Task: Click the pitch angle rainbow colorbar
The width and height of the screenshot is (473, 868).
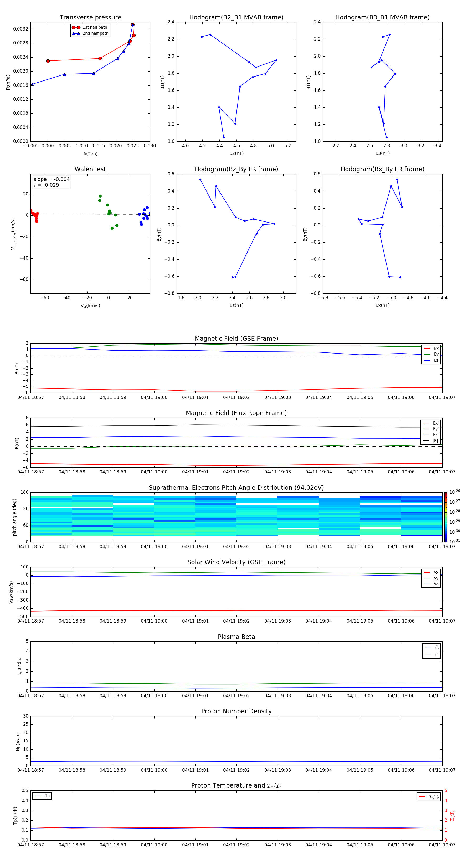Action: click(x=446, y=517)
